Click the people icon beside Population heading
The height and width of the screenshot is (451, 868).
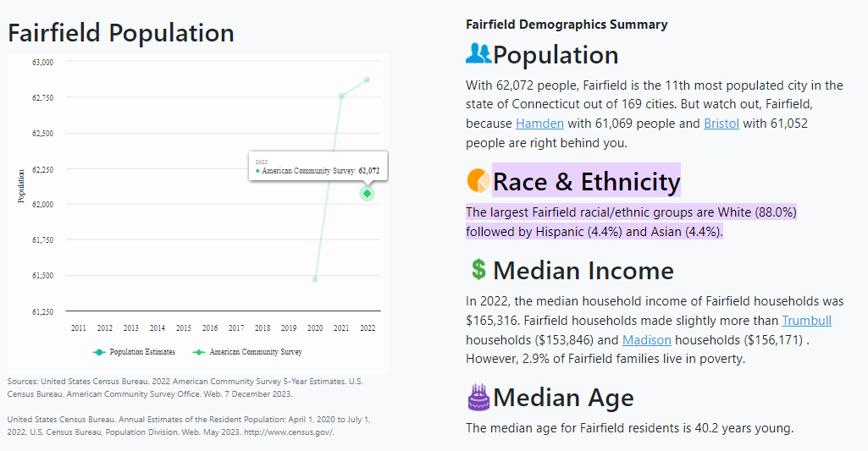click(478, 54)
